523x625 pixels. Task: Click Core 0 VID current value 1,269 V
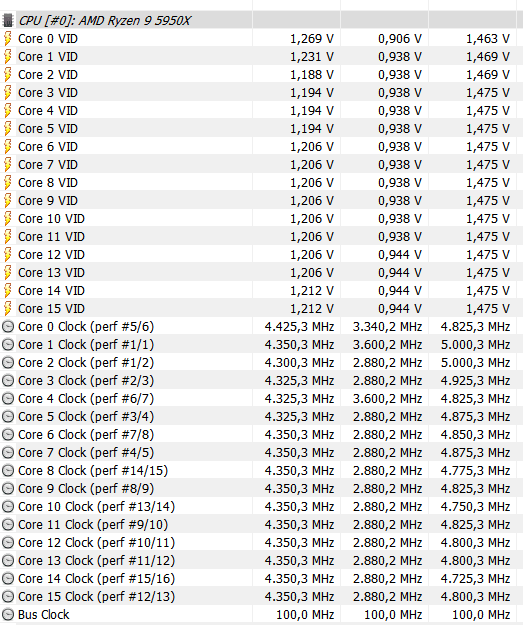(x=312, y=39)
